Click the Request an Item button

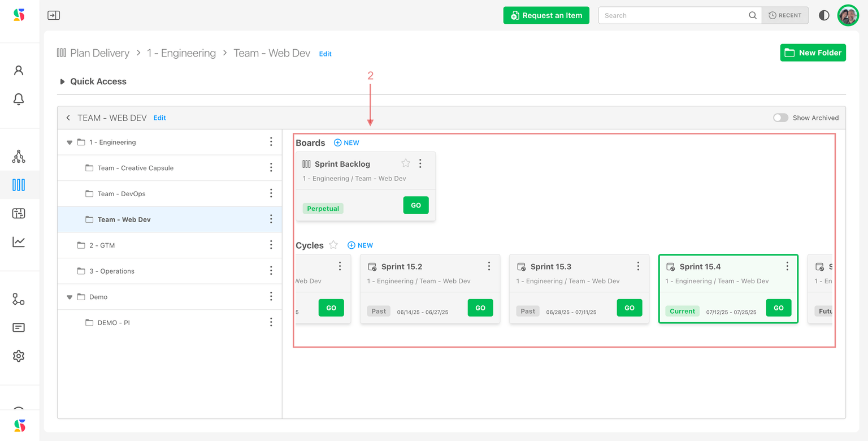546,15
